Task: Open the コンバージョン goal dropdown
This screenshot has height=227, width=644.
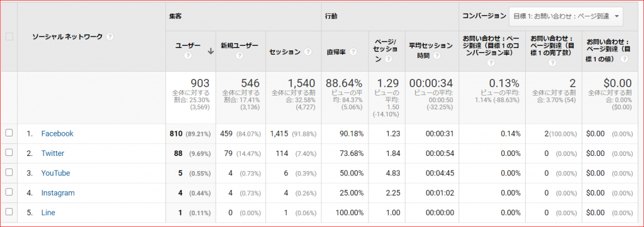Action: (x=566, y=16)
